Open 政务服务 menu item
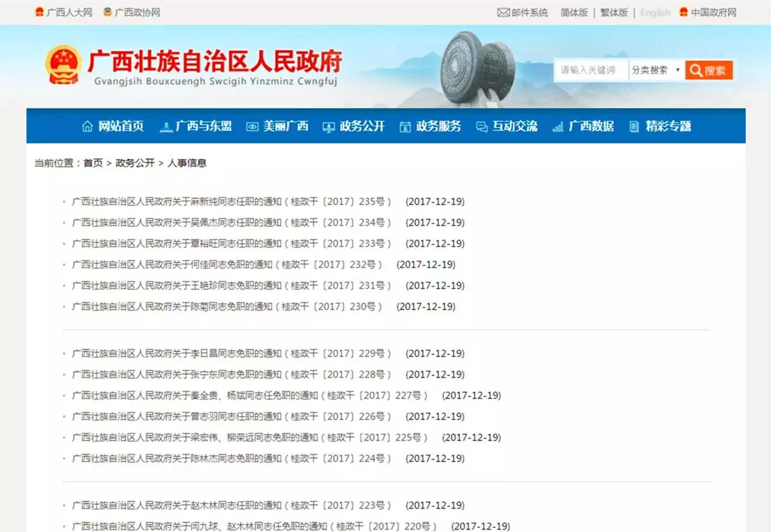 pos(439,126)
